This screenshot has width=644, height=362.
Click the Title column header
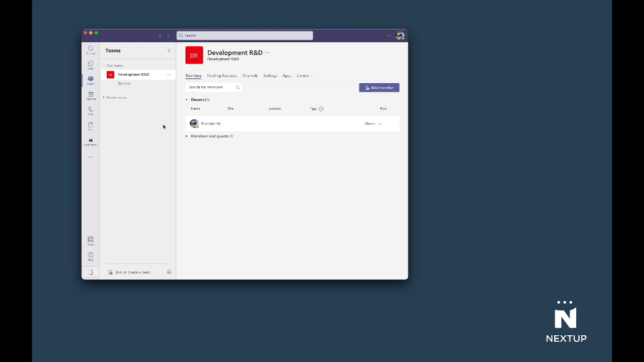pos(230,109)
